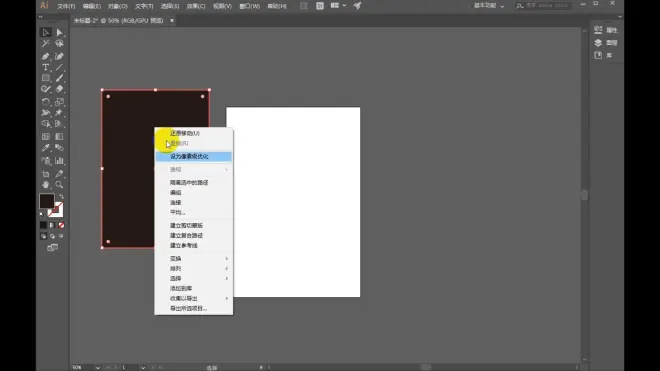The image size is (660, 371).
Task: Select the Symbol Sprayer tool
Action: [46, 160]
